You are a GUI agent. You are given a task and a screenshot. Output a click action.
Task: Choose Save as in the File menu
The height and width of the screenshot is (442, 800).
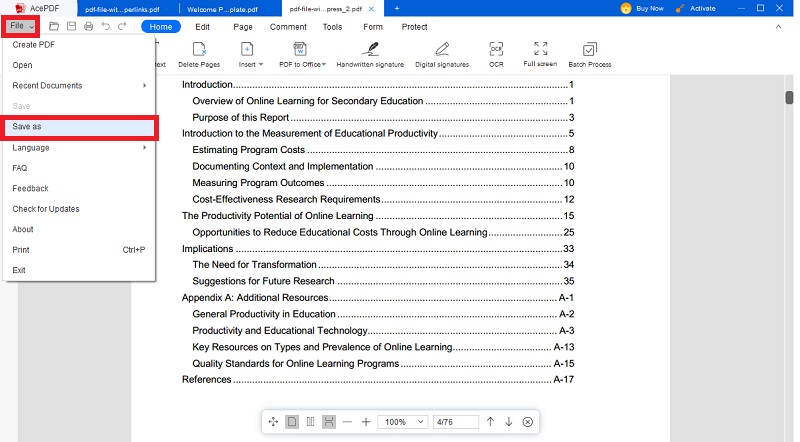pos(79,127)
